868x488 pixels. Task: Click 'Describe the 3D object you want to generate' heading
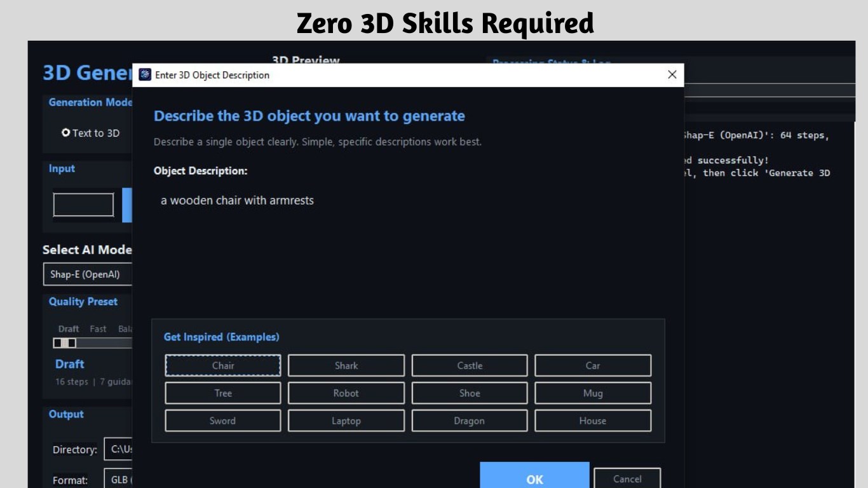(x=309, y=116)
